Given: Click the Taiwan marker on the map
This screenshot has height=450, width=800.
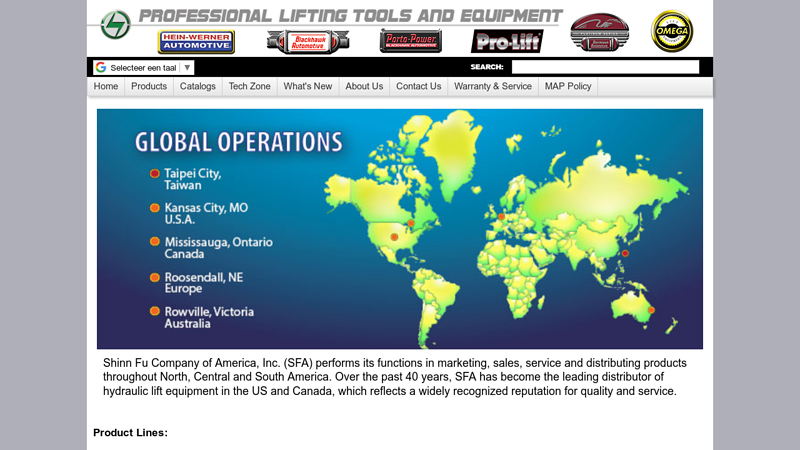Looking at the screenshot, I should pos(625,253).
